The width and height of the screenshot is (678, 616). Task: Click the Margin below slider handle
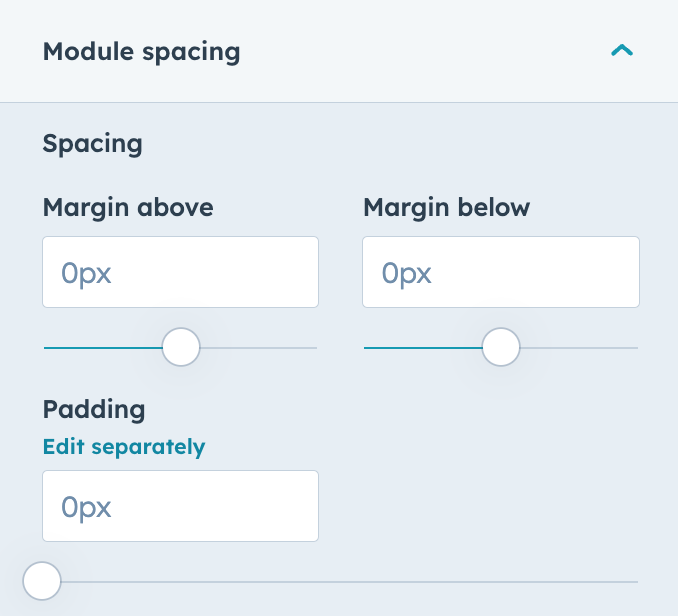pyautogui.click(x=501, y=347)
